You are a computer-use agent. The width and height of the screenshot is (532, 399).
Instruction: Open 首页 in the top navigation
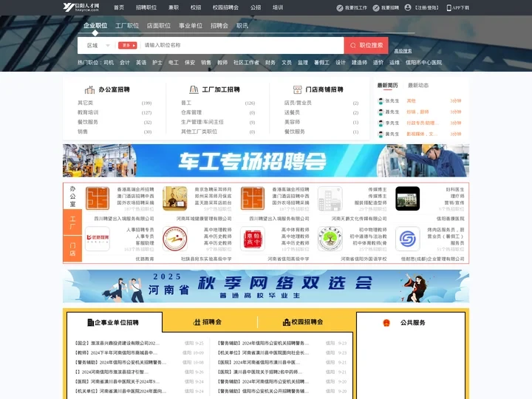point(119,7)
